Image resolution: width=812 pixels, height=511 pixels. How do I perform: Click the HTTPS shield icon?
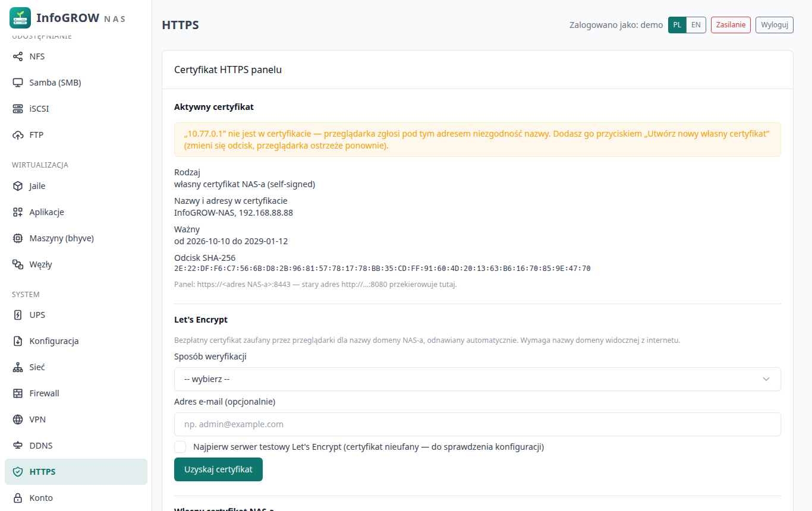(18, 472)
